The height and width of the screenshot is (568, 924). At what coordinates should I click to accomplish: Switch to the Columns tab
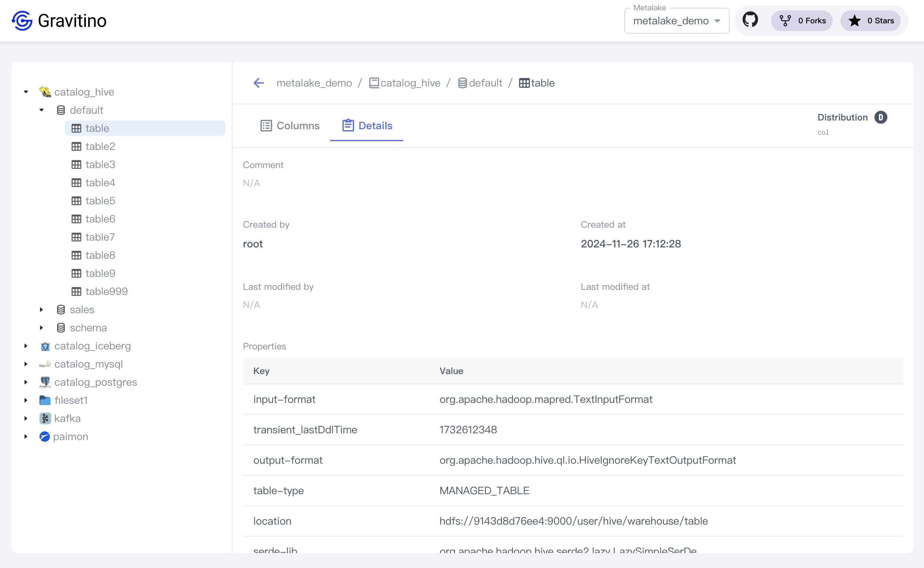pyautogui.click(x=290, y=126)
